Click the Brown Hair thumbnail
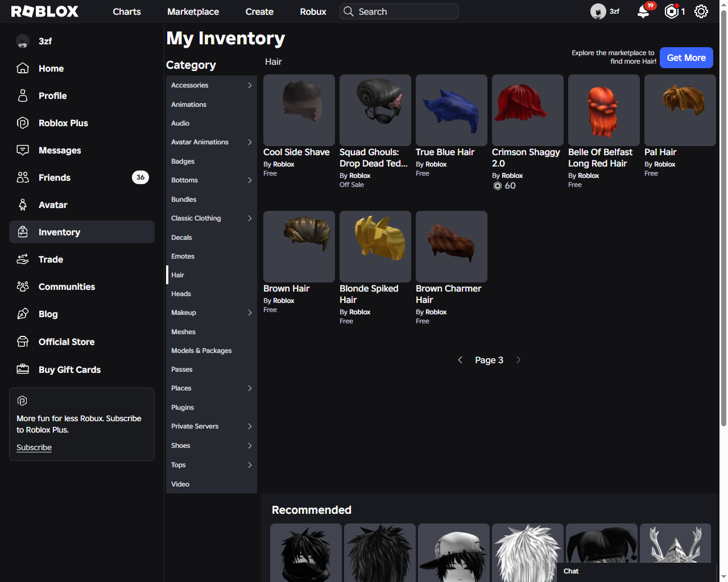Viewport: 728px width, 582px height. 299,247
